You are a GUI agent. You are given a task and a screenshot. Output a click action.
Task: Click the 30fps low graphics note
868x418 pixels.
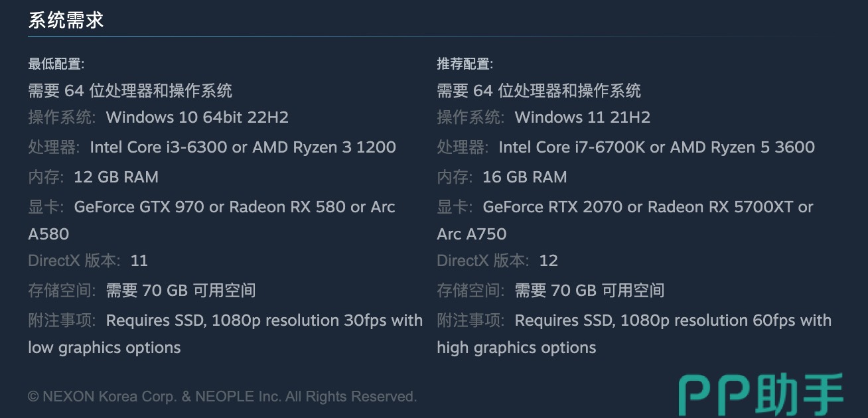click(264, 321)
